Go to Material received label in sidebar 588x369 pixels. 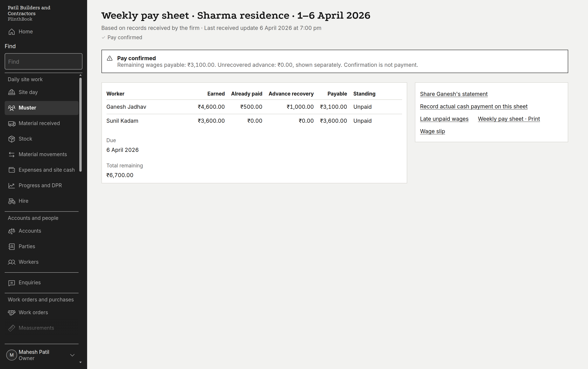(39, 123)
